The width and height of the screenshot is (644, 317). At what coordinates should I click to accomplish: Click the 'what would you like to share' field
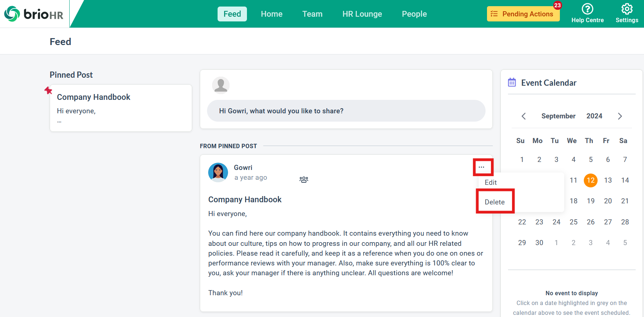pos(346,111)
